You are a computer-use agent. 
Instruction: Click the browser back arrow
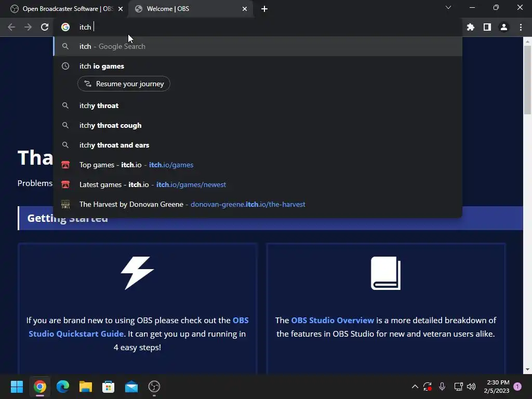11,27
